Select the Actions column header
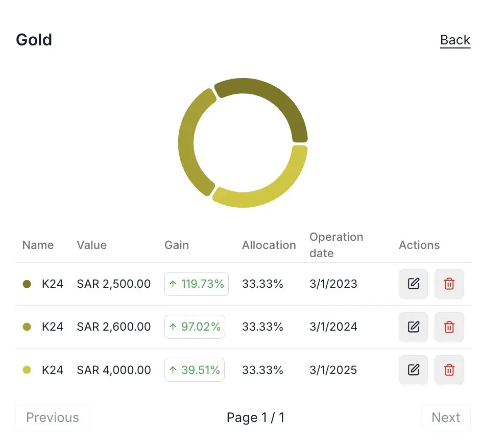Viewport: 480px width, 448px height. [419, 245]
